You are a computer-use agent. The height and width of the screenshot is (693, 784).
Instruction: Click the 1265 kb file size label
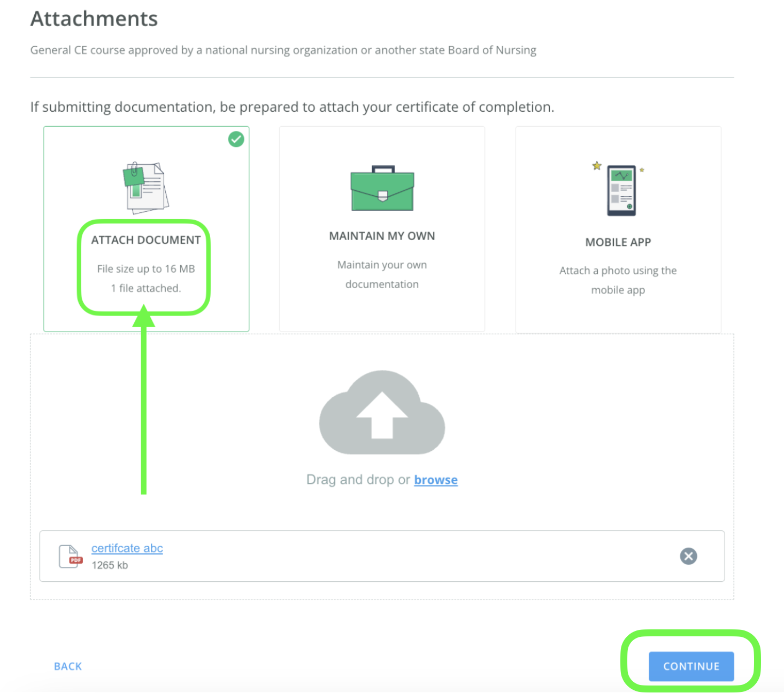point(110,565)
